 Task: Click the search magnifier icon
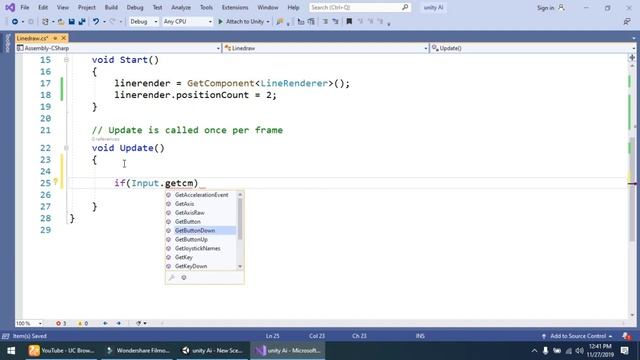click(405, 7)
